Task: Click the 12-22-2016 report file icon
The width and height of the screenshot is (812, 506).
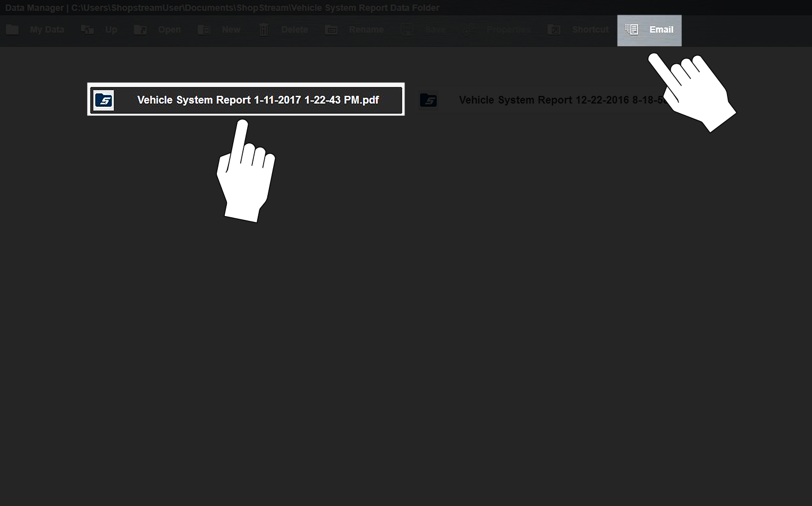Action: tap(428, 100)
